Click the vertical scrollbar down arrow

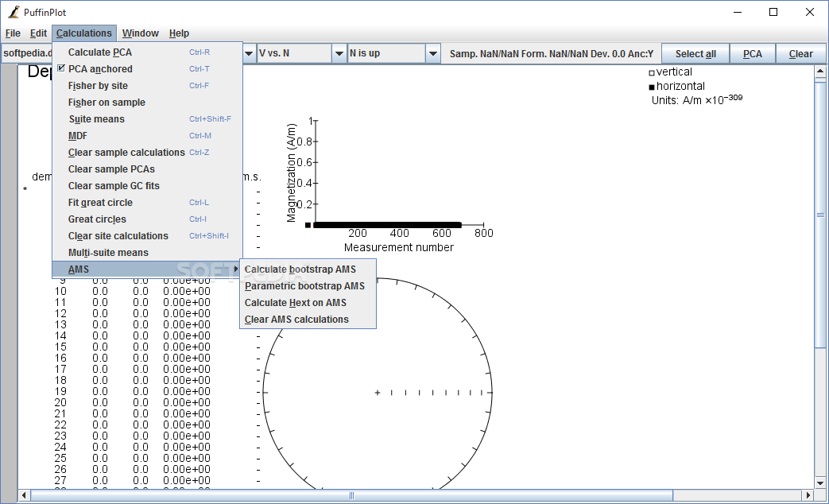[820, 483]
